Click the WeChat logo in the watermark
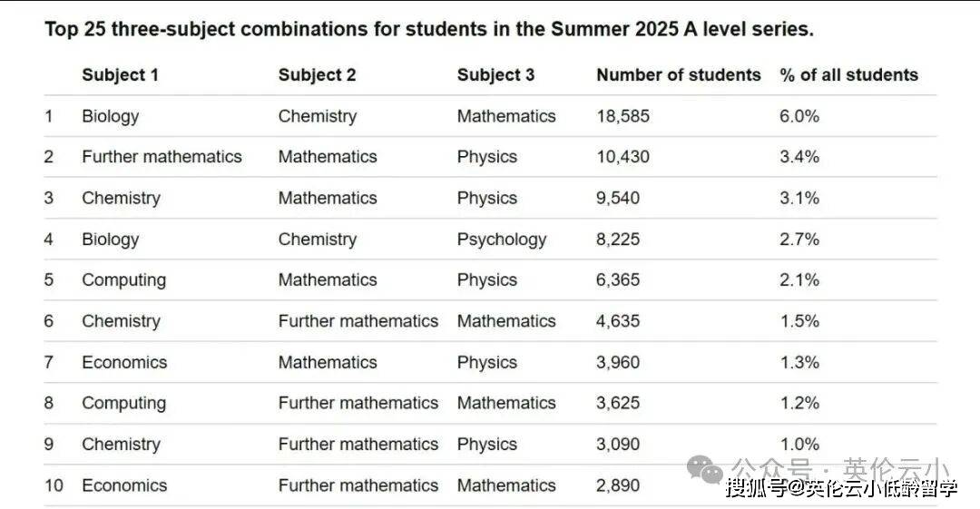Viewport: 980px width, 509px height. 704,469
